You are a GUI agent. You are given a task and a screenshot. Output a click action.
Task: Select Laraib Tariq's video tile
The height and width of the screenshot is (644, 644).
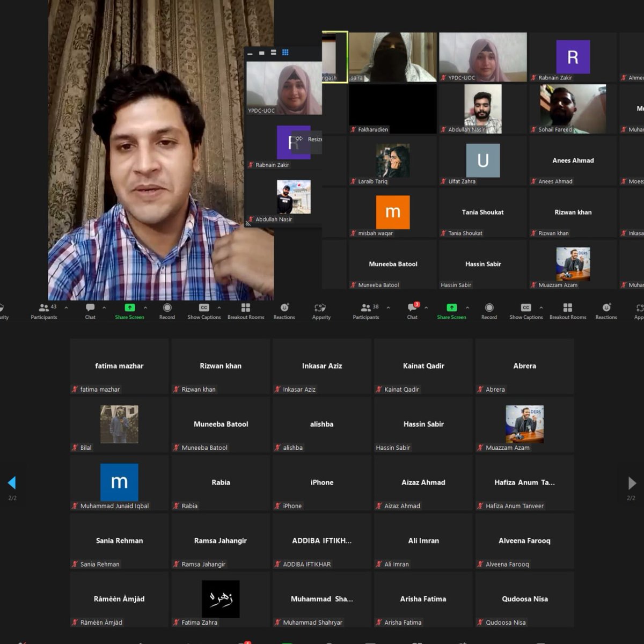tap(393, 160)
